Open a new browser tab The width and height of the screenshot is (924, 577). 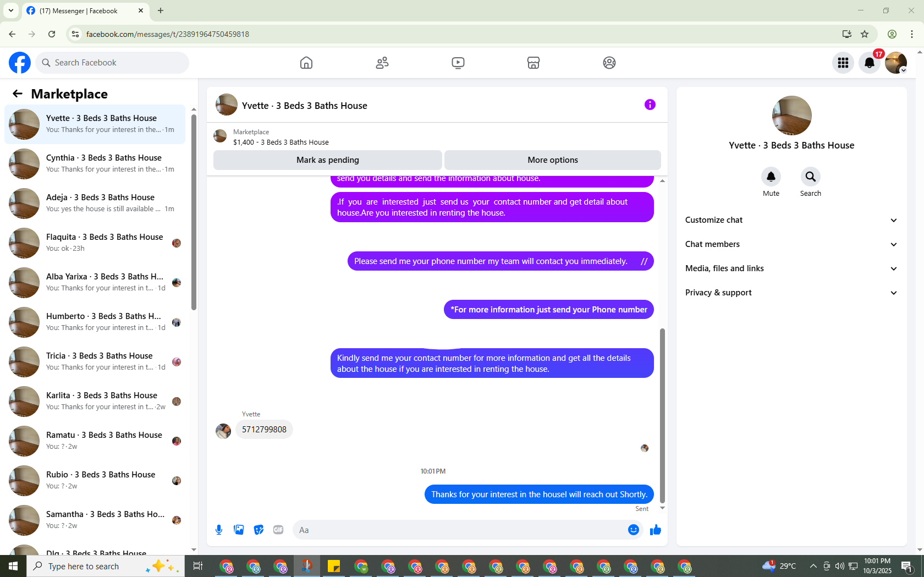pyautogui.click(x=161, y=10)
